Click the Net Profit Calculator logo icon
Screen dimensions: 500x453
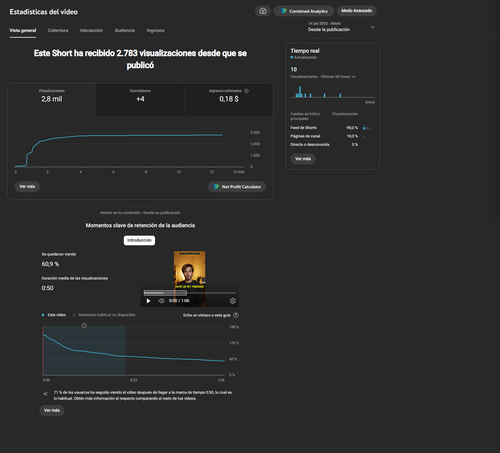pyautogui.click(x=216, y=187)
